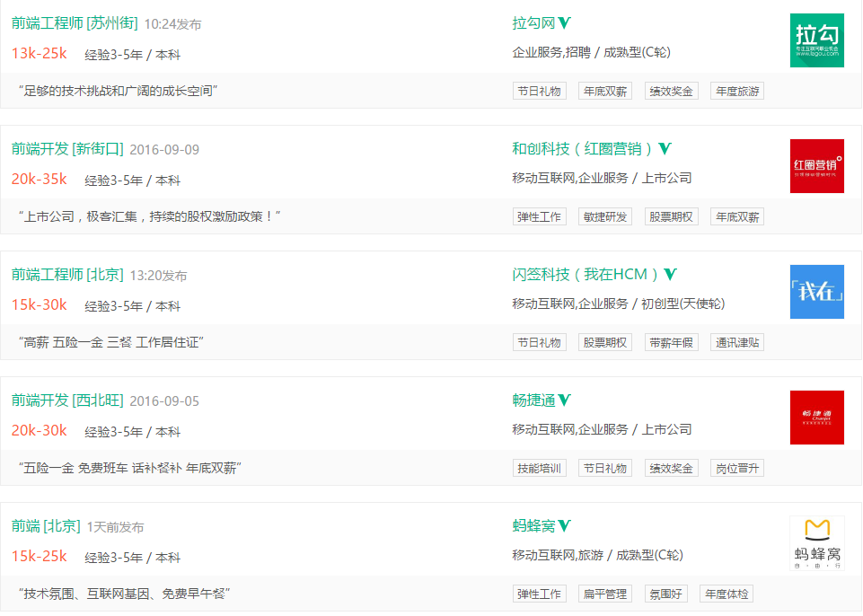Open the 红圈营销 company logo
863x616 pixels.
(x=817, y=166)
